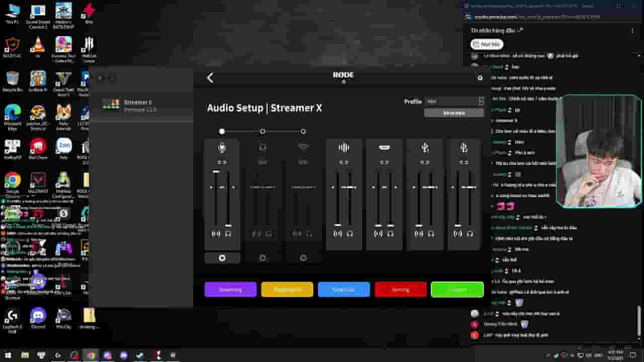Toggle stream output on first USB channel
This screenshot has width=644, height=362.
click(x=419, y=234)
